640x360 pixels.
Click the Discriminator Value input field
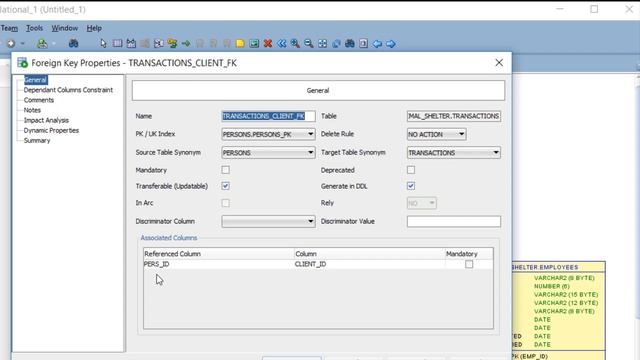pos(453,221)
